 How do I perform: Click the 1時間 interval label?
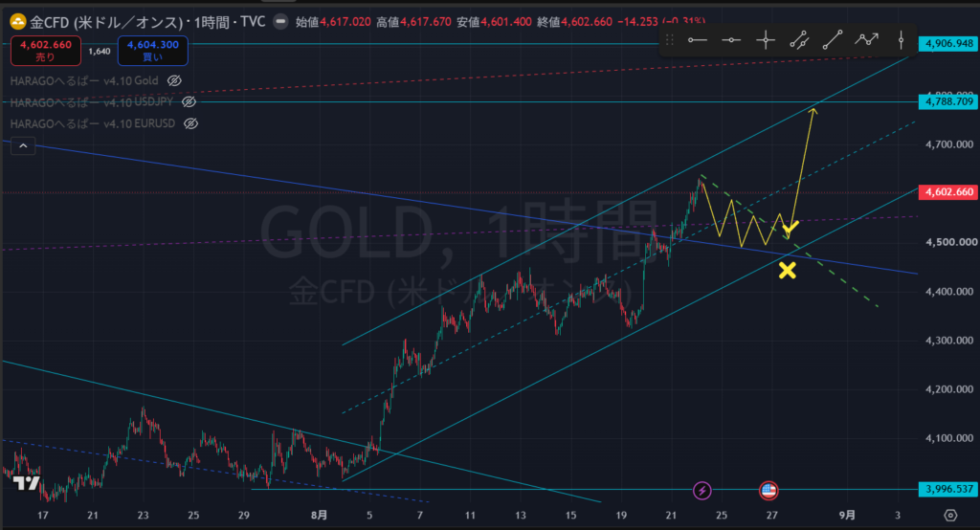pyautogui.click(x=212, y=23)
